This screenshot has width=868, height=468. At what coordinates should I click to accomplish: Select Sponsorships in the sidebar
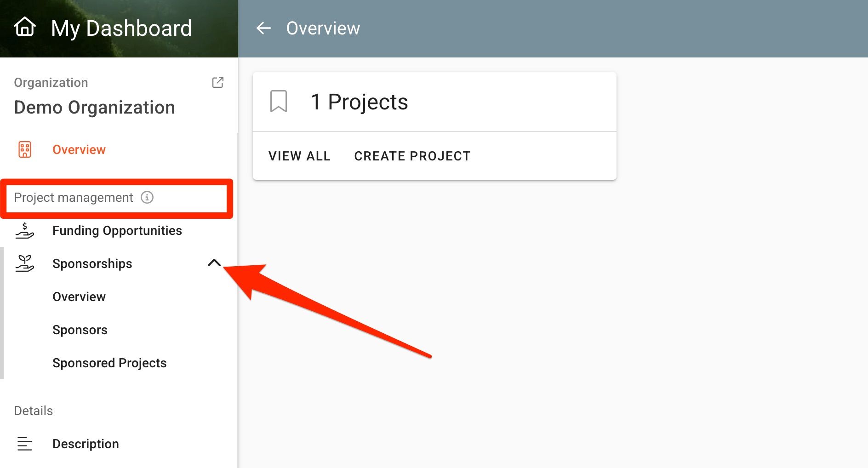pos(92,263)
